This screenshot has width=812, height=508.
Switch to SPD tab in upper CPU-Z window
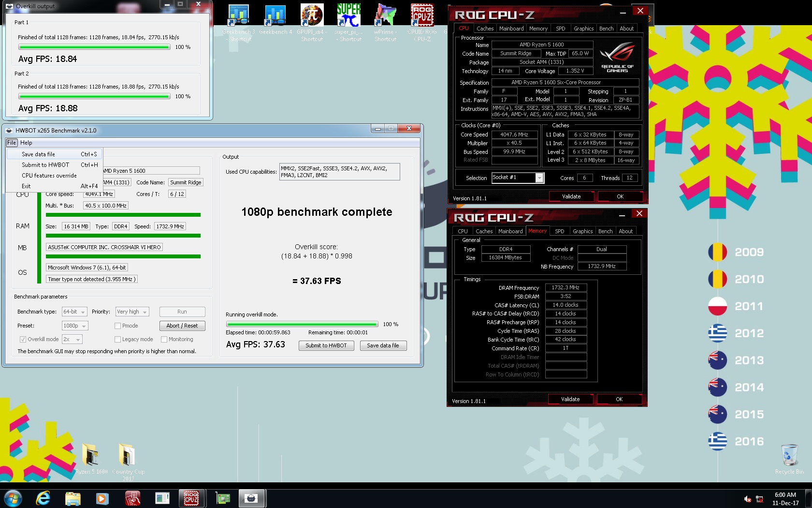560,29
